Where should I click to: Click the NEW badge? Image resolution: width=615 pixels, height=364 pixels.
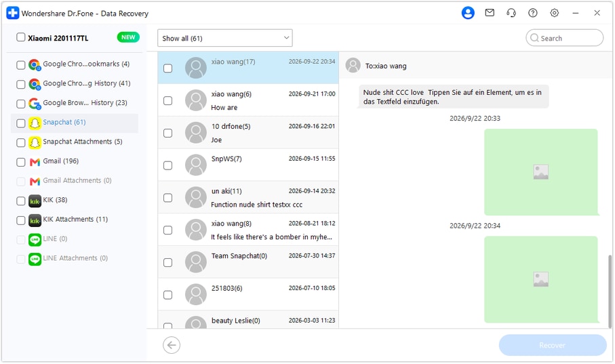pos(128,37)
